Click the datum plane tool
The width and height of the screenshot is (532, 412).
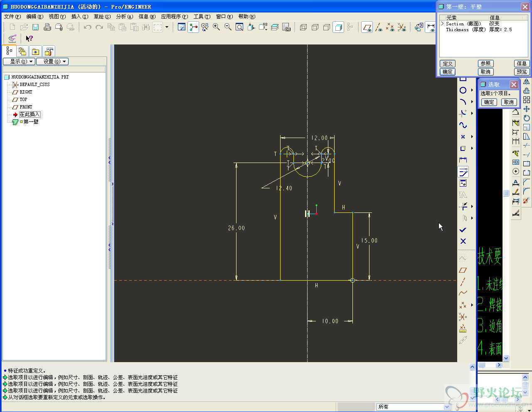[x=463, y=270]
